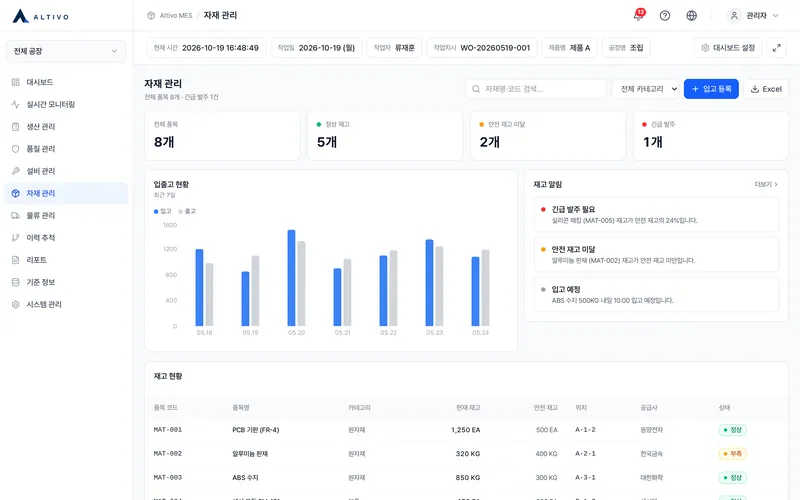
Task: Click the 입고 예정 alert card
Action: coord(656,294)
